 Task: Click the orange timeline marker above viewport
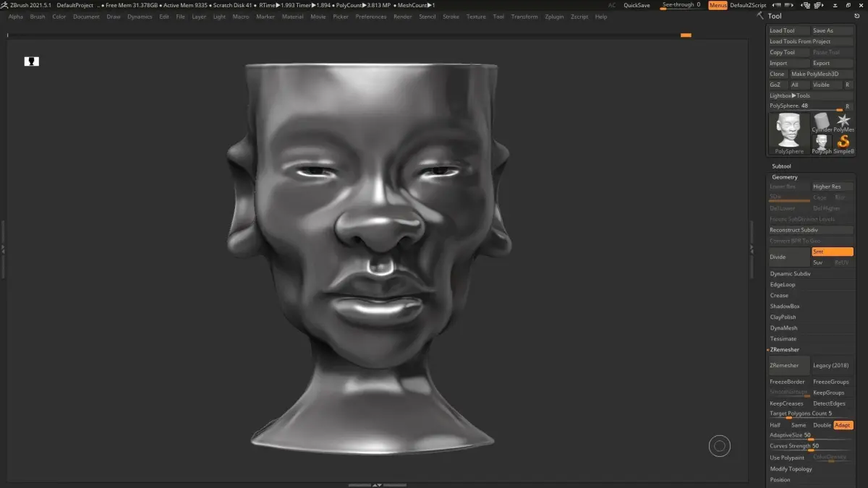[686, 35]
